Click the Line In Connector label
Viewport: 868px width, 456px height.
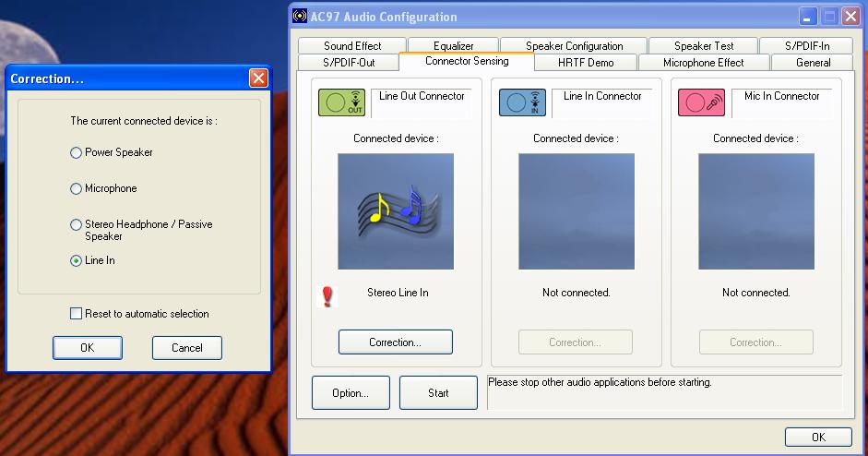(x=602, y=96)
